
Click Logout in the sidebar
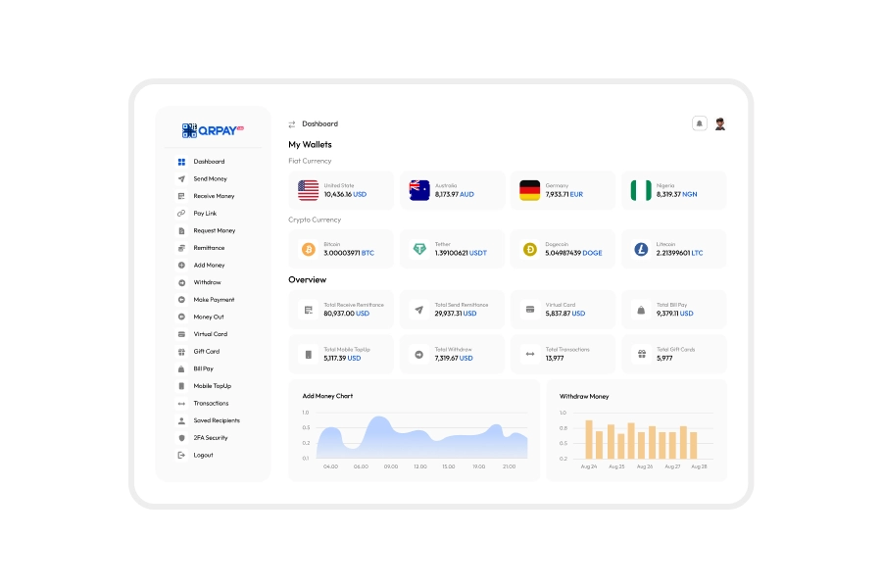point(203,455)
